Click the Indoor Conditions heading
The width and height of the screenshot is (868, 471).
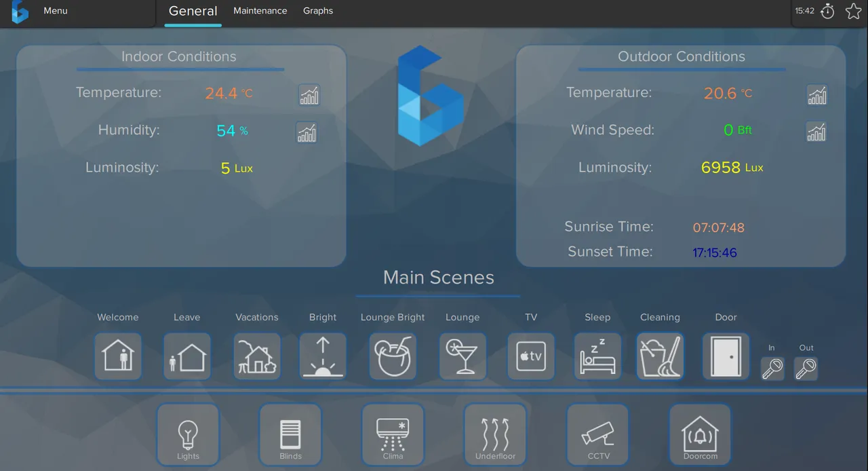179,57
